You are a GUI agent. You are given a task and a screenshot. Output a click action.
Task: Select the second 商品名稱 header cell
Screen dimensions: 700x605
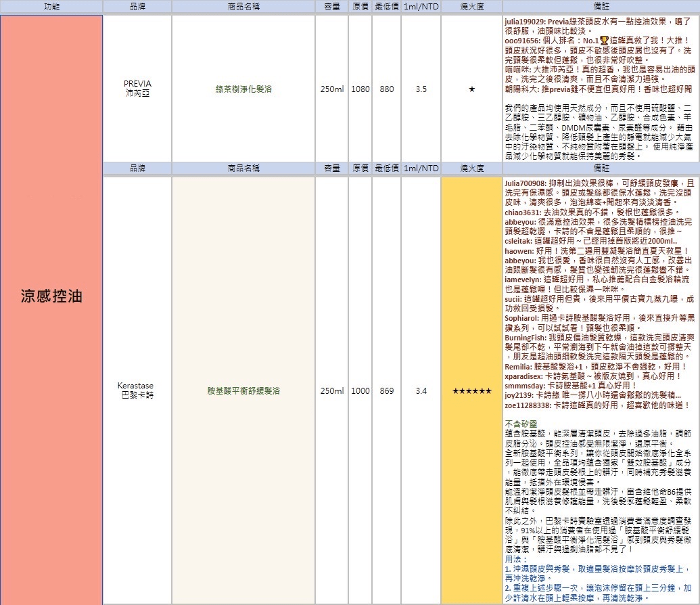tap(243, 168)
